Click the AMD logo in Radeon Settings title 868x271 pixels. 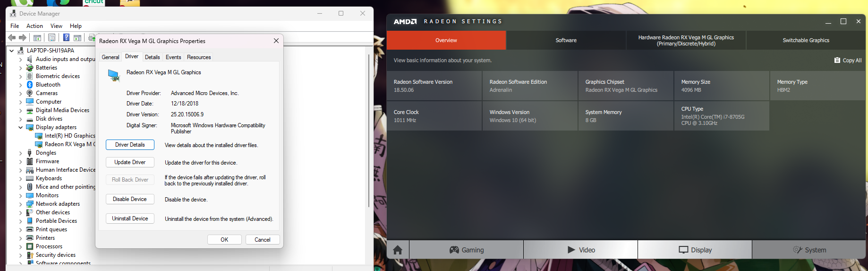click(405, 22)
